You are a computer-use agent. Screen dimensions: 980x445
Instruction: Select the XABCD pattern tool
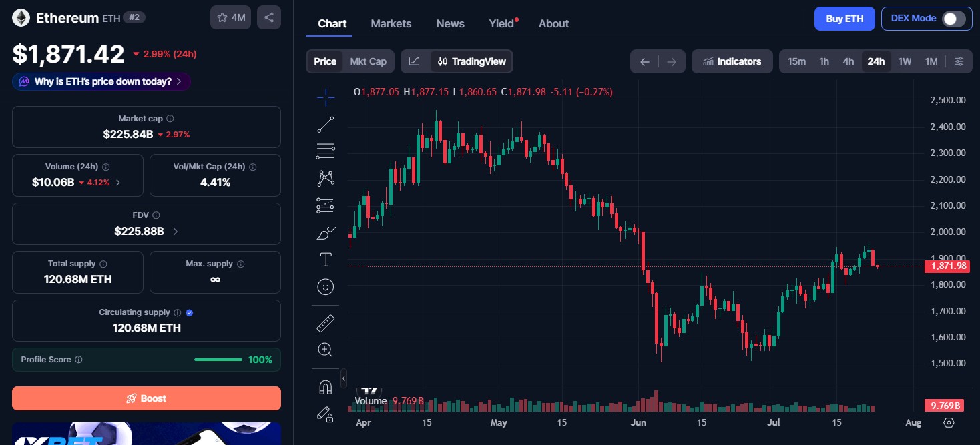coord(326,178)
